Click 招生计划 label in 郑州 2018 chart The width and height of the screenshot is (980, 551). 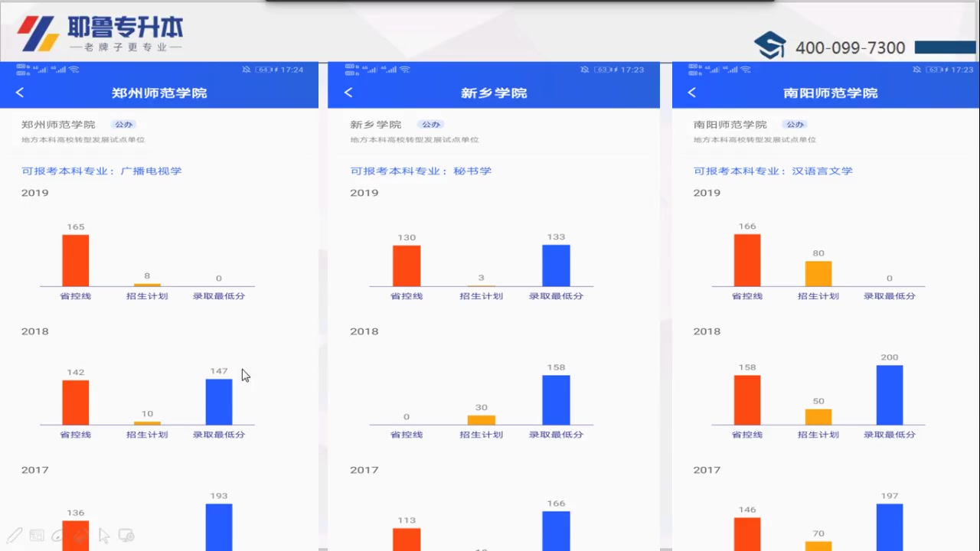147,435
